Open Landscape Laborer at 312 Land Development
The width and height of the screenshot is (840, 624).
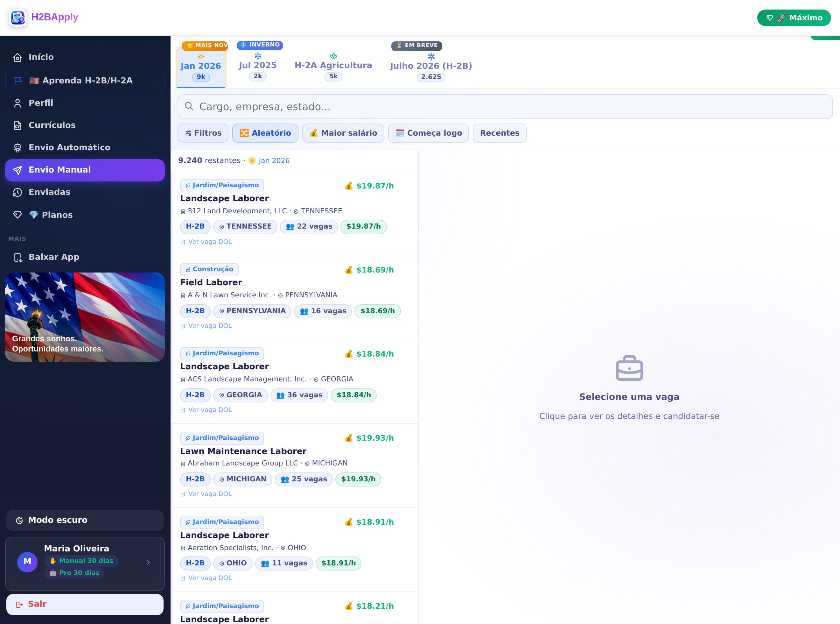click(295, 213)
